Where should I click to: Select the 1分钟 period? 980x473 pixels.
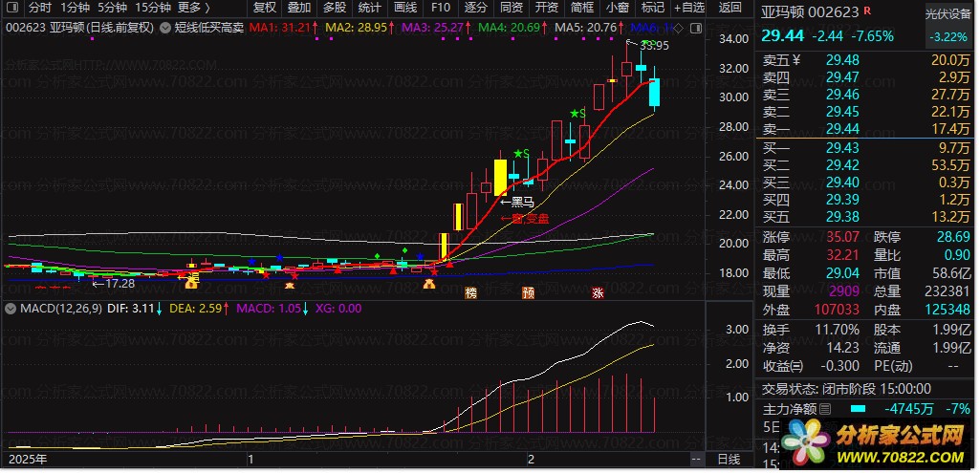pyautogui.click(x=75, y=8)
